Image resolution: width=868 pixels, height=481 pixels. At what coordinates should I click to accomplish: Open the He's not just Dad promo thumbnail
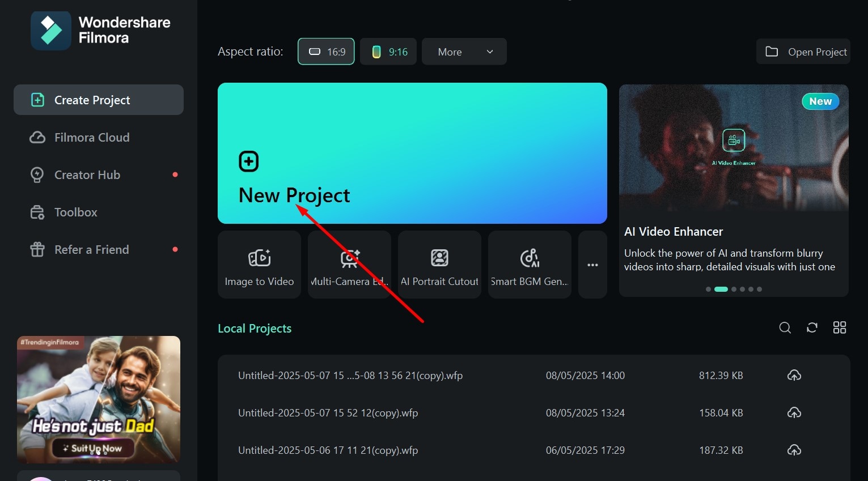99,399
